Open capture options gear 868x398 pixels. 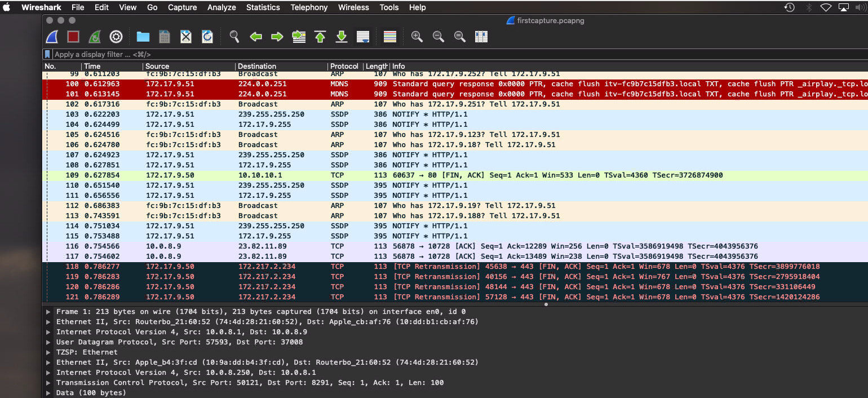click(x=116, y=37)
